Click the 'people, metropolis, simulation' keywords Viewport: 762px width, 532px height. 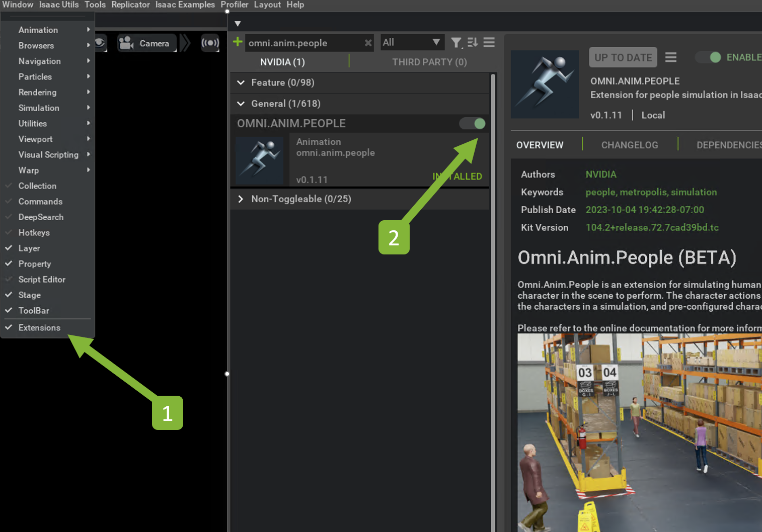(651, 192)
